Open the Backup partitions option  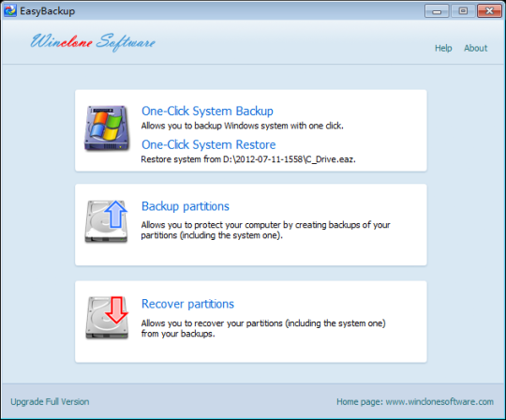[186, 206]
